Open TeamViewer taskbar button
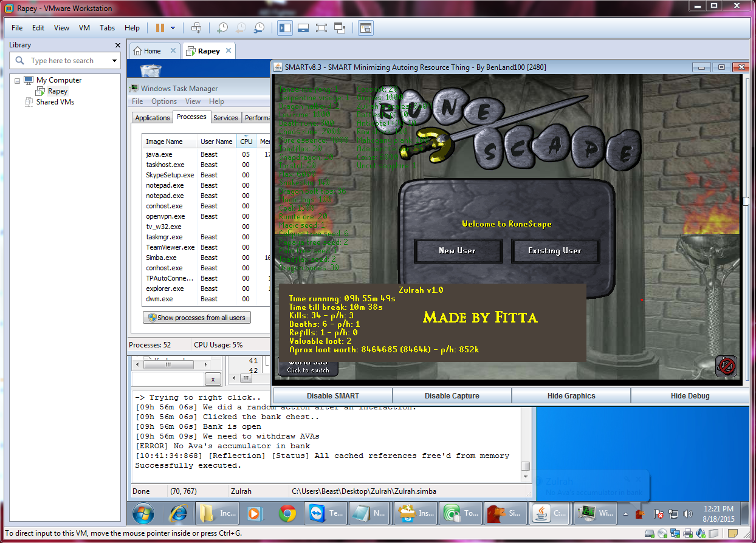Image resolution: width=756 pixels, height=543 pixels. tap(326, 513)
